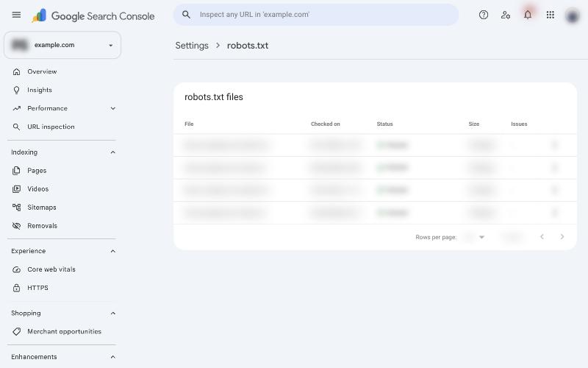Go to next page of robots.txt files
The image size is (588, 368).
tap(562, 236)
